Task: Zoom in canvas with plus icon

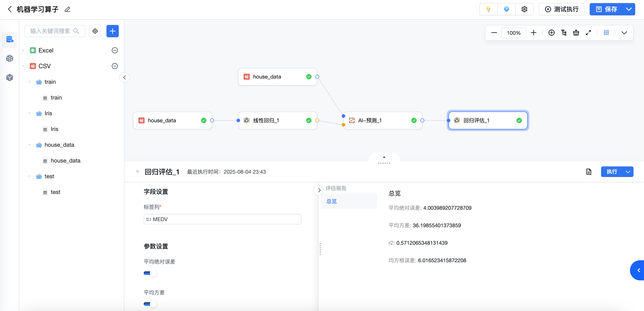Action: point(534,33)
